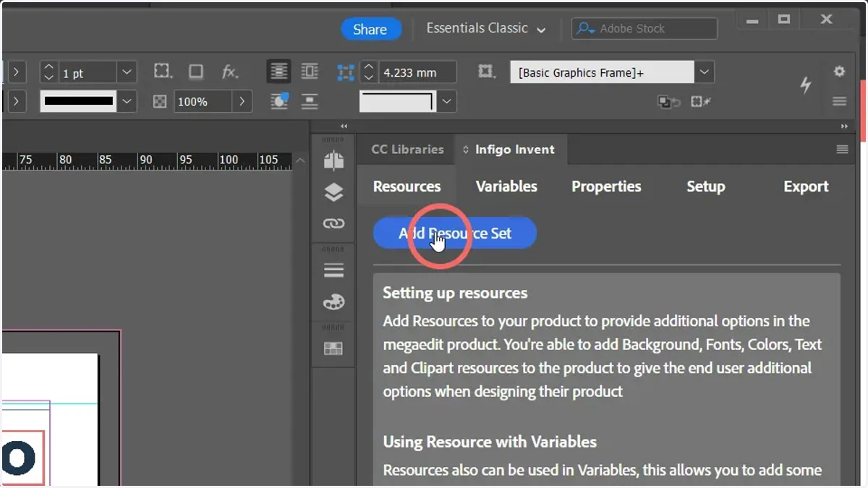Screen dimensions: 868x488
Task: Open the Swatches grid panel icon
Action: [x=333, y=348]
